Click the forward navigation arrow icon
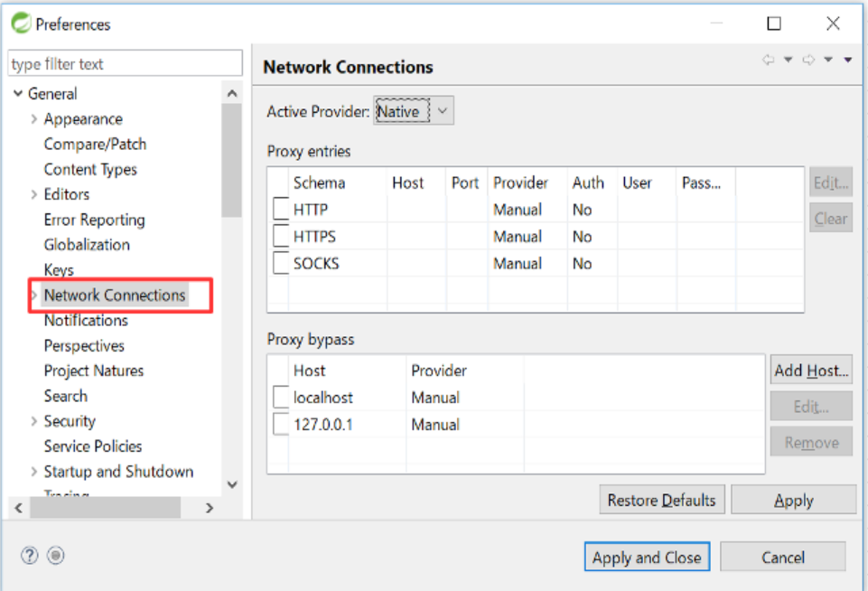Screen dimensions: 868x591 pos(808,60)
